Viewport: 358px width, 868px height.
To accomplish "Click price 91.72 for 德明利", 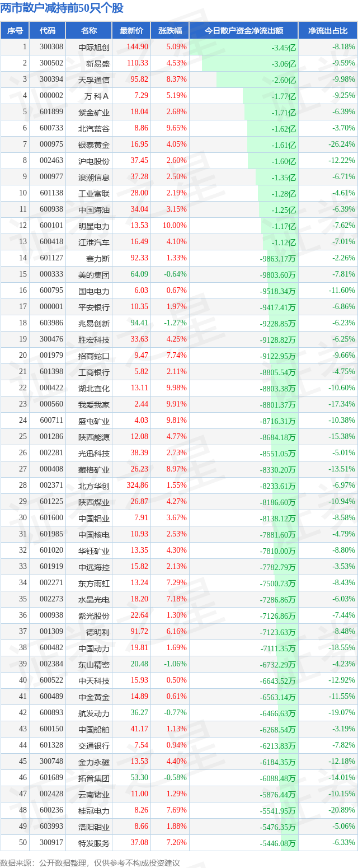I will (x=139, y=632).
